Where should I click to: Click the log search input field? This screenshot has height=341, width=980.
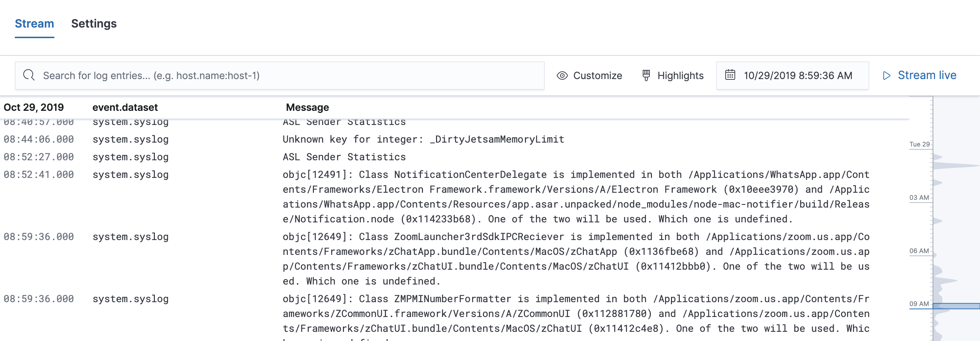click(x=266, y=75)
